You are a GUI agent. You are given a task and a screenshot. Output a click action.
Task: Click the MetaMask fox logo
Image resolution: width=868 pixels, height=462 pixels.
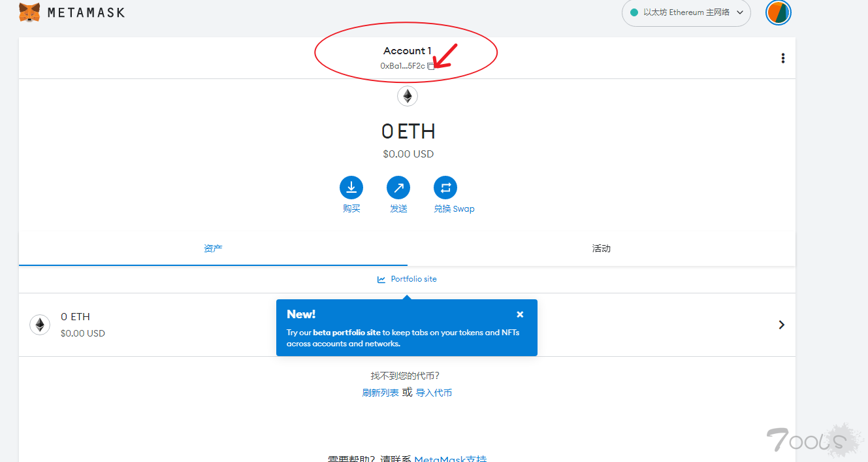pyautogui.click(x=29, y=12)
